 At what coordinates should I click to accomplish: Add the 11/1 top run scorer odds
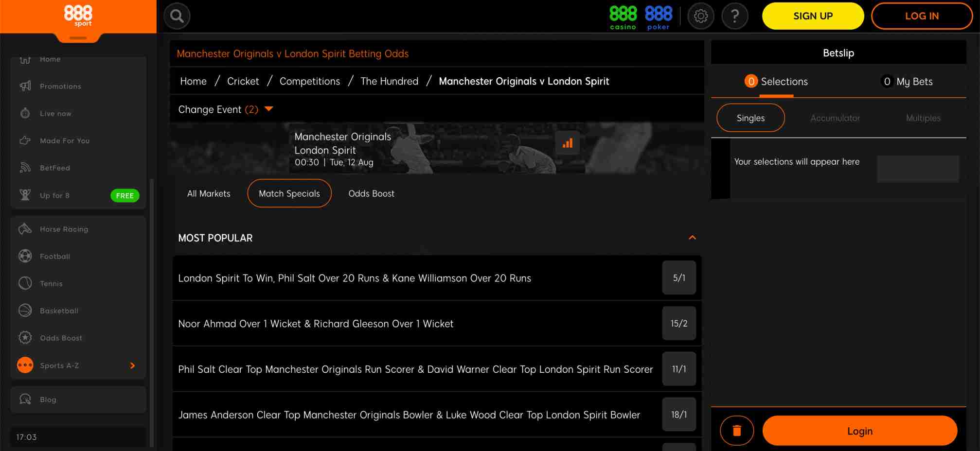(679, 369)
